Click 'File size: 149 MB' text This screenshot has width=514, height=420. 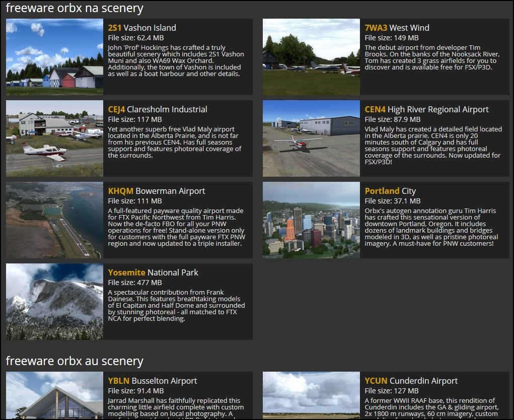(x=392, y=38)
